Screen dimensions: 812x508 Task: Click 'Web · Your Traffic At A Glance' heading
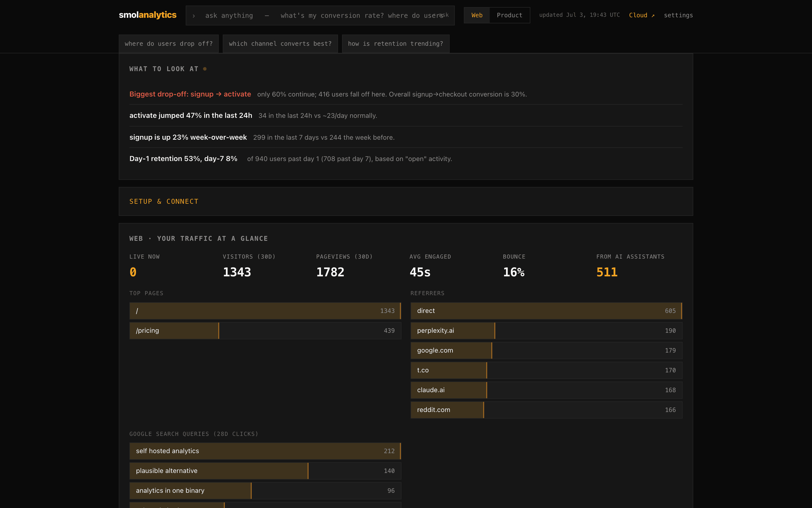coord(199,239)
